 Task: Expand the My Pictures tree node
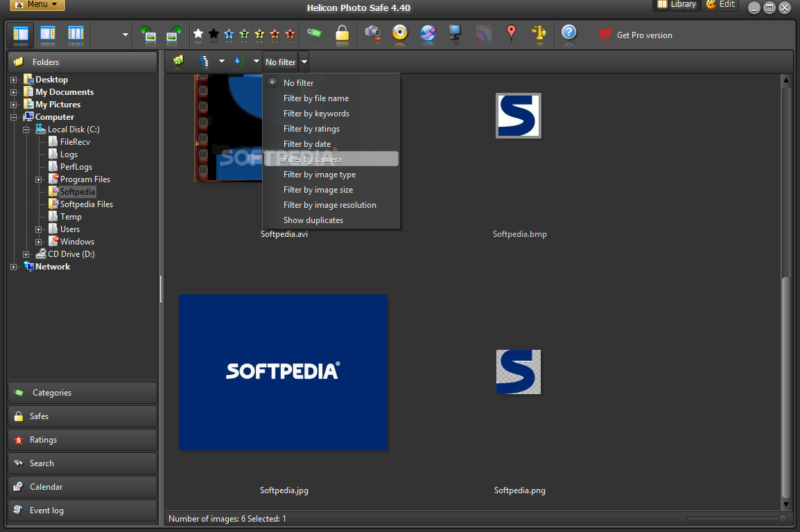click(x=14, y=105)
